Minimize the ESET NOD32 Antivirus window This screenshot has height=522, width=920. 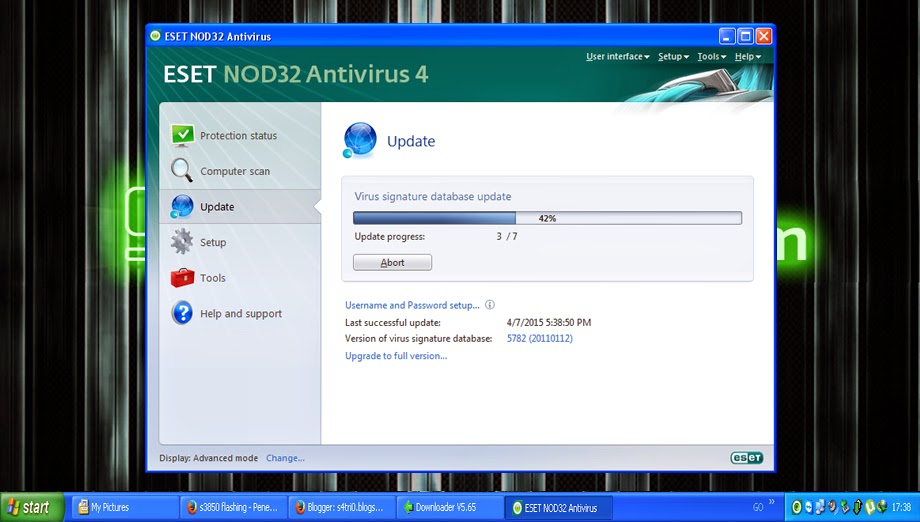(727, 36)
